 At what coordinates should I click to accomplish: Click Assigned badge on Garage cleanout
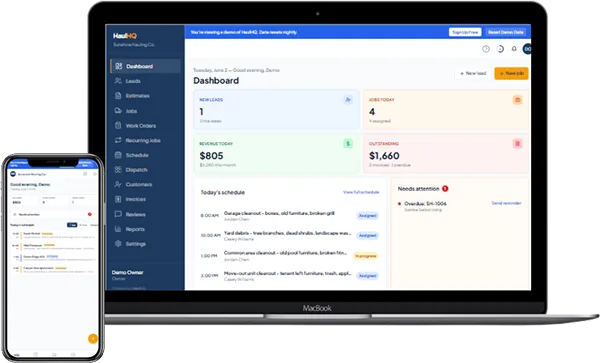click(367, 216)
